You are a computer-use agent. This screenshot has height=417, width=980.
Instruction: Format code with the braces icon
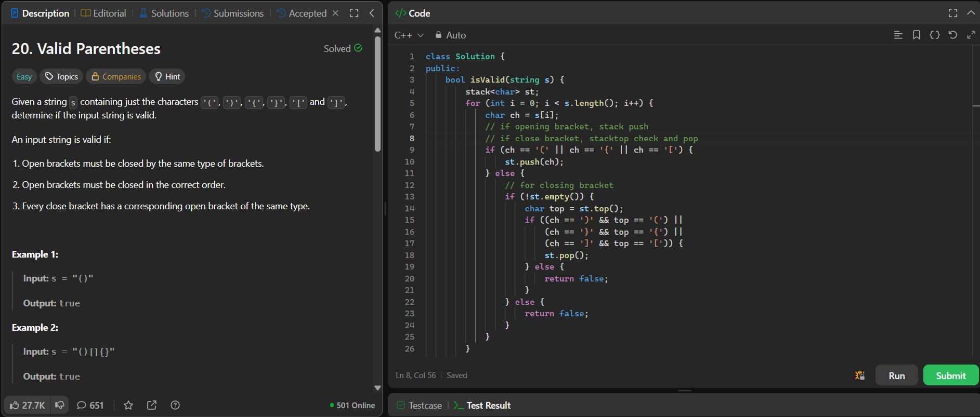click(x=934, y=35)
